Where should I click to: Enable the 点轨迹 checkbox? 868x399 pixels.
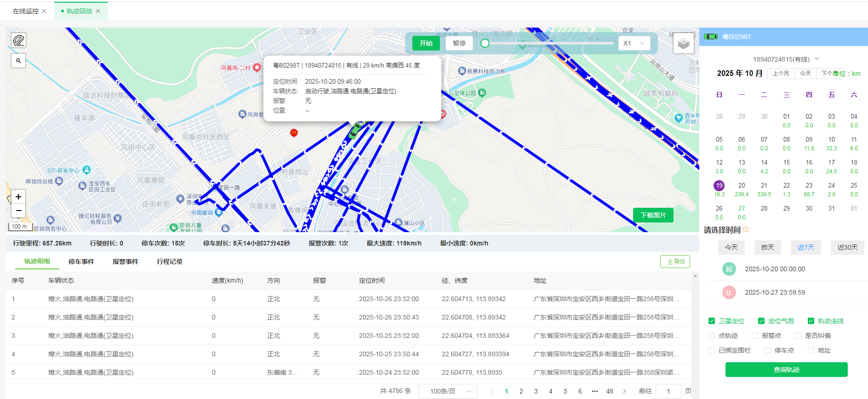712,336
